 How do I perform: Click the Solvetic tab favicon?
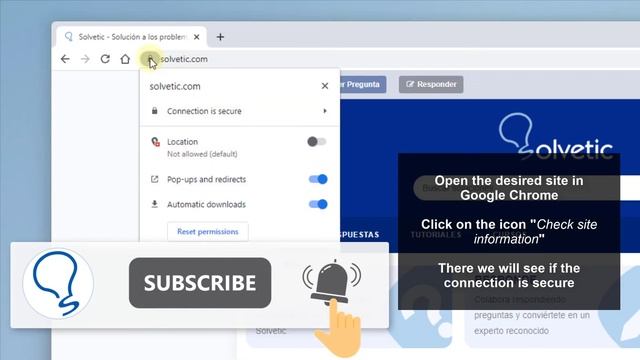69,37
